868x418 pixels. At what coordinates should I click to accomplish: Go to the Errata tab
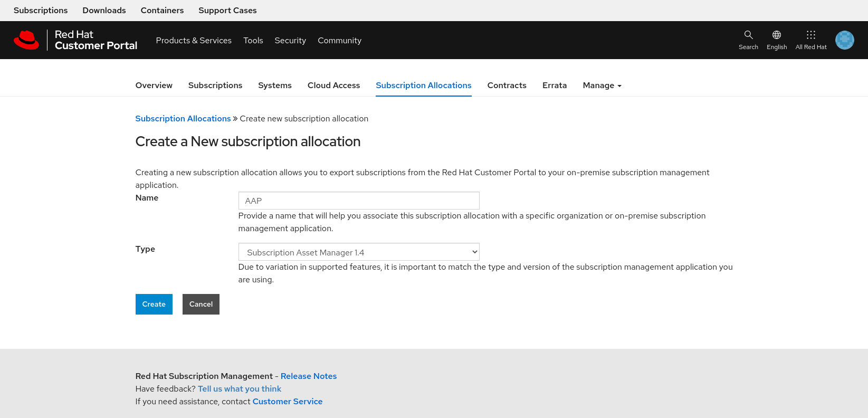click(x=554, y=85)
